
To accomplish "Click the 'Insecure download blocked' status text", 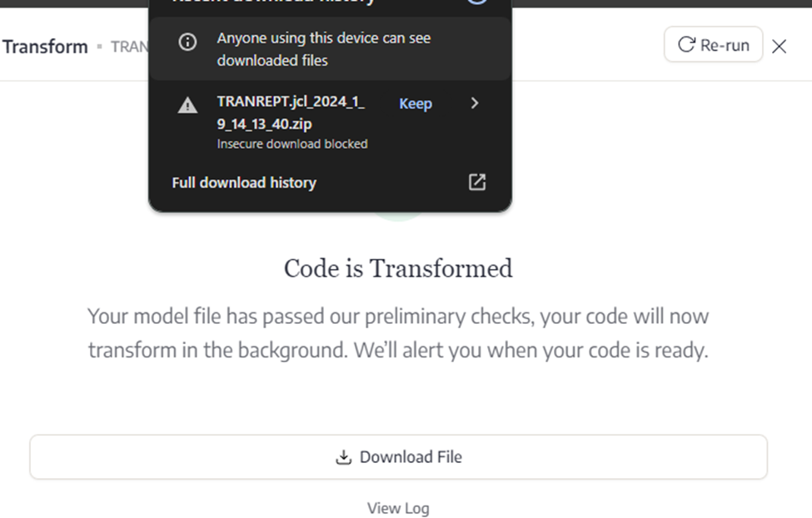I will click(x=292, y=144).
